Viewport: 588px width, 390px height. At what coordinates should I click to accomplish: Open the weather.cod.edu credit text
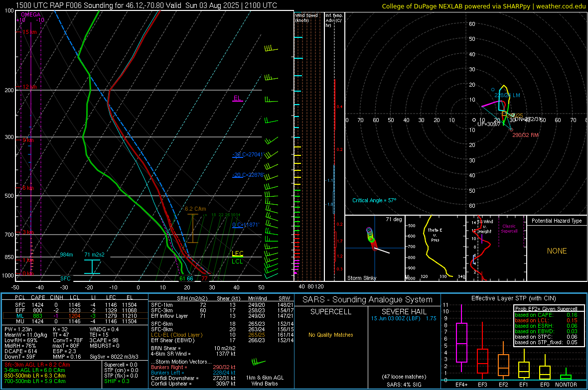(483, 6)
